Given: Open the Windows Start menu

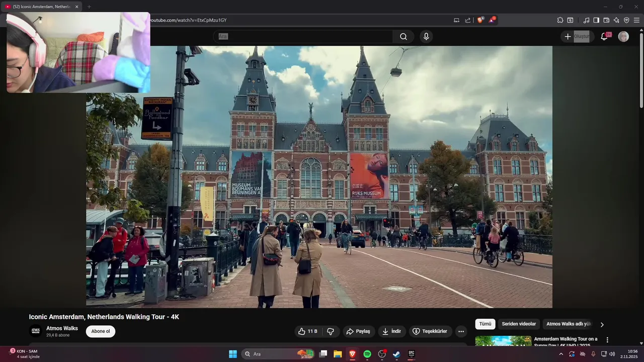Looking at the screenshot, I should point(233,354).
